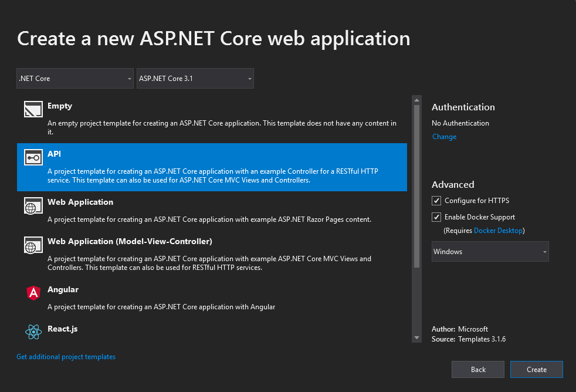Click the Templates 3.1.6 source text
This screenshot has height=392, width=576.
coord(482,339)
